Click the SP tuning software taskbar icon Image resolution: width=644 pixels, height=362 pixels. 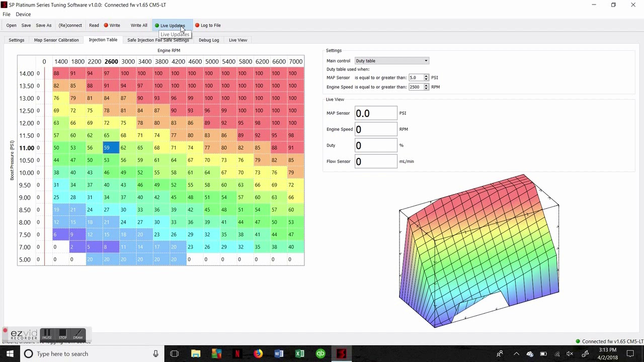click(x=341, y=354)
